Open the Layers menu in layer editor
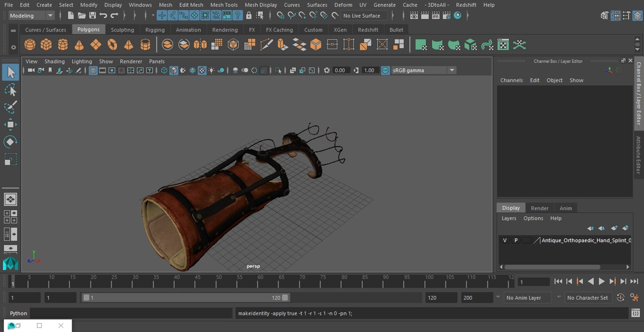This screenshot has width=644, height=332. pyautogui.click(x=509, y=218)
